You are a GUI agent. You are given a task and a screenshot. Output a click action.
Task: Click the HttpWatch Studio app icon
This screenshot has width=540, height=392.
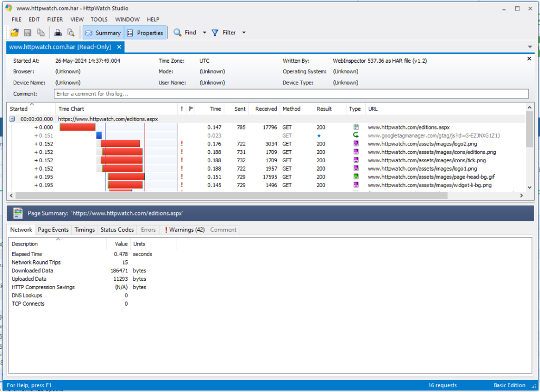click(8, 8)
